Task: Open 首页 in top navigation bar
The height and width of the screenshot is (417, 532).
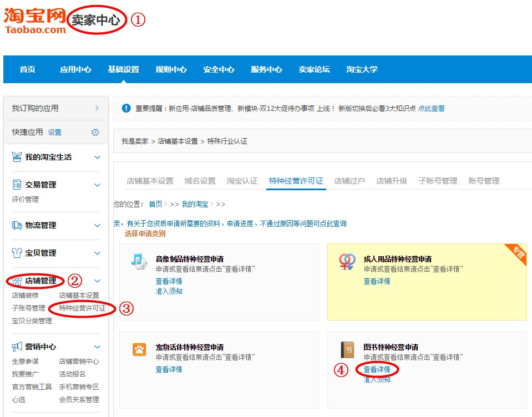Action: click(28, 69)
